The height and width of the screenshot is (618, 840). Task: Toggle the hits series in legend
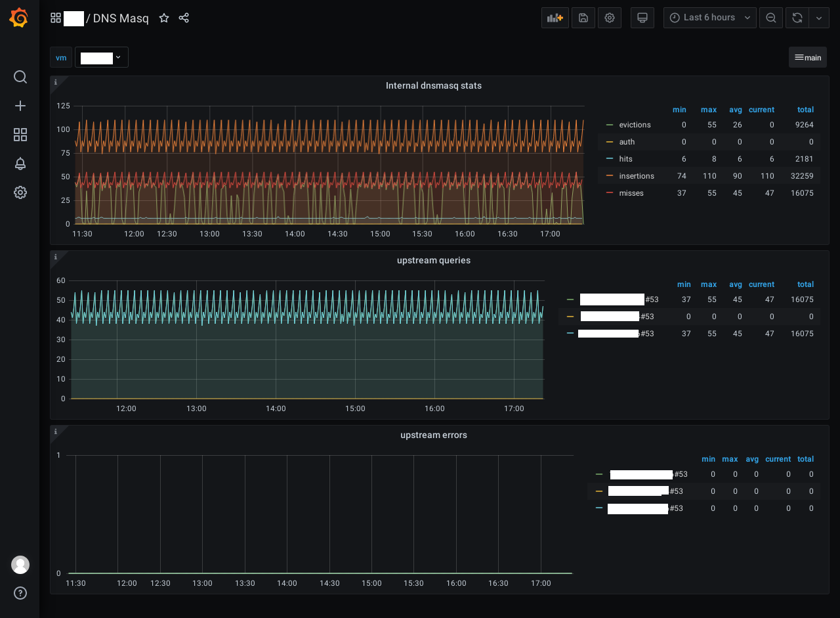click(626, 159)
